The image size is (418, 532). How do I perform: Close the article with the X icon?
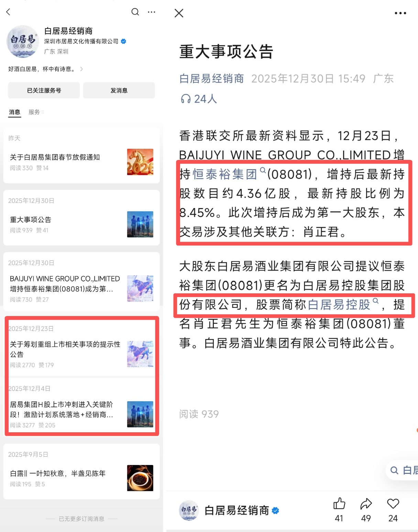click(179, 13)
